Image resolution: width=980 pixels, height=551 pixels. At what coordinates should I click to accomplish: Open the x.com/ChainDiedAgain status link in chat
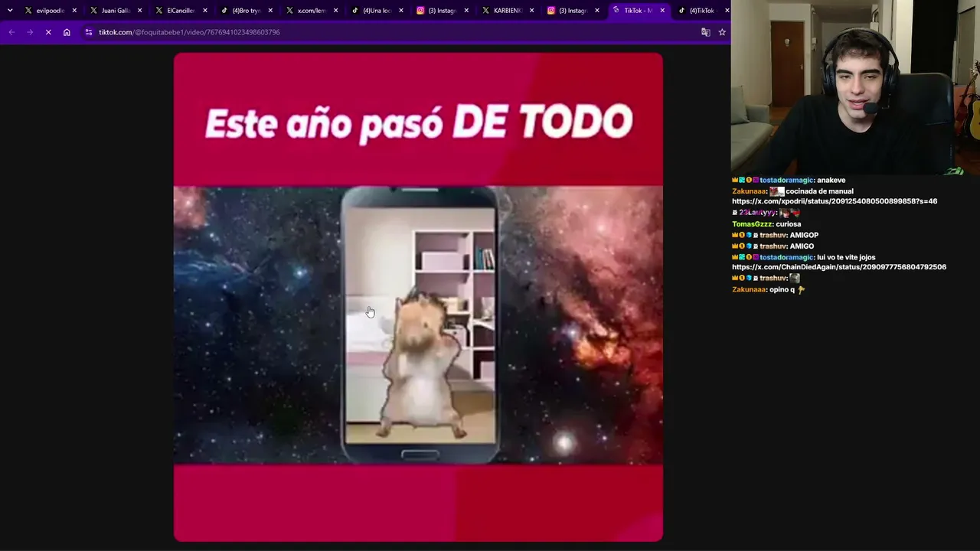(839, 267)
